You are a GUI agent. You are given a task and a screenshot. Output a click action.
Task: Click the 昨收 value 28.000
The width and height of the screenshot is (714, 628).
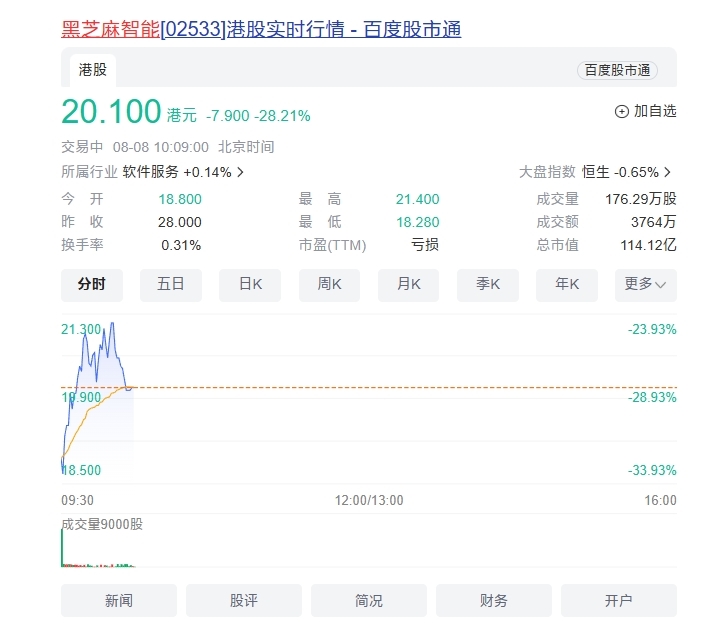[x=180, y=222]
